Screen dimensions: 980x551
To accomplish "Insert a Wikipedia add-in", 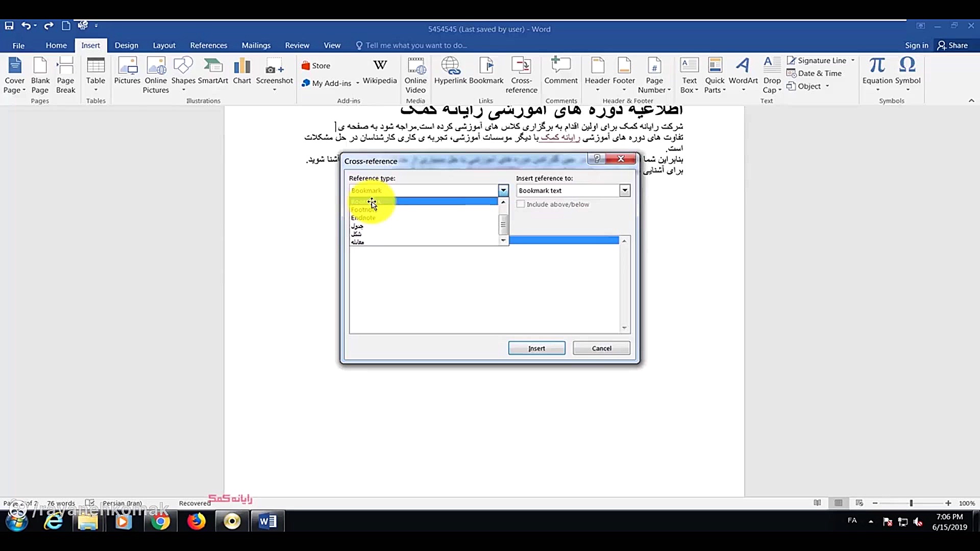I will 380,71.
